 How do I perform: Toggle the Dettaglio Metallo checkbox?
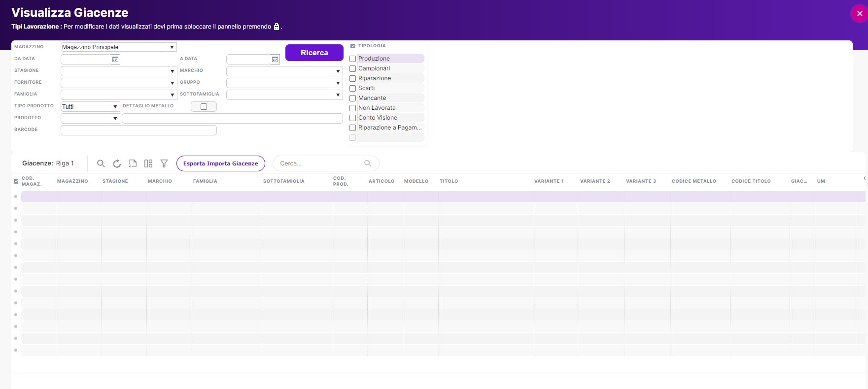[x=204, y=107]
